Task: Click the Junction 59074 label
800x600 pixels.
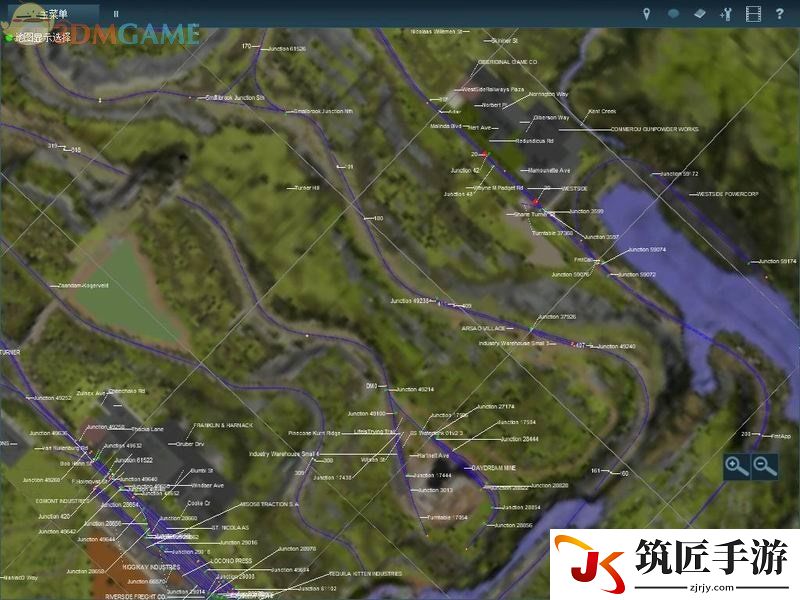Action: 646,249
